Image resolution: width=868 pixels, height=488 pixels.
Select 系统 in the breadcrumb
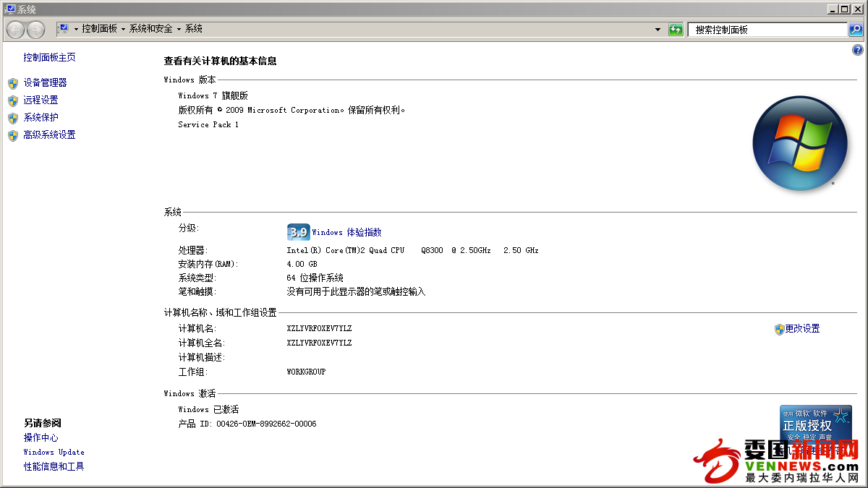(194, 29)
